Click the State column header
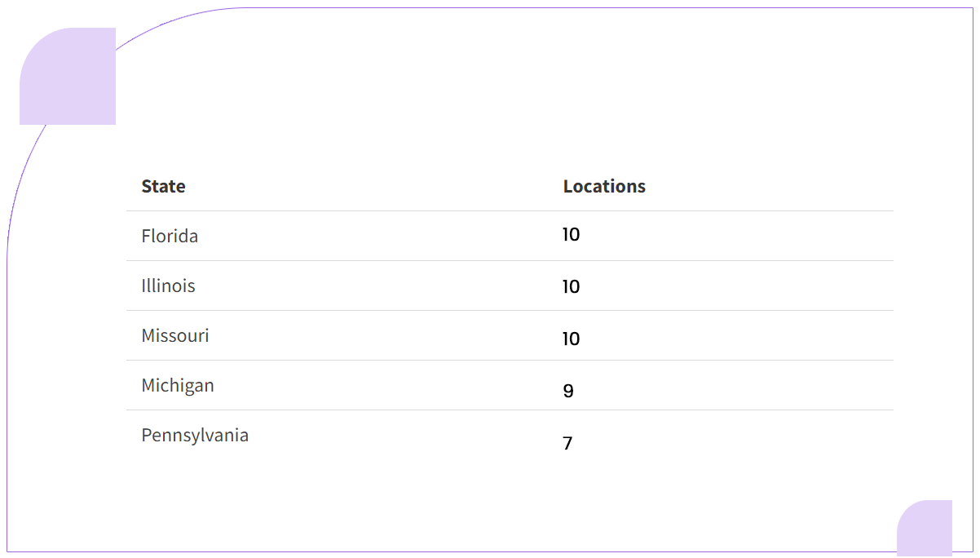 click(163, 186)
